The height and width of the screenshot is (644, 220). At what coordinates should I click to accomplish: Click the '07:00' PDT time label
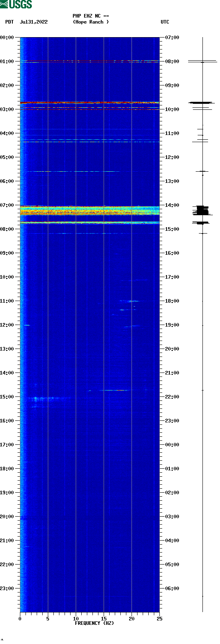tap(7, 205)
